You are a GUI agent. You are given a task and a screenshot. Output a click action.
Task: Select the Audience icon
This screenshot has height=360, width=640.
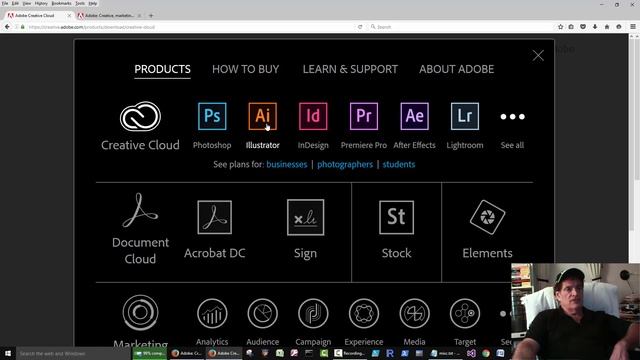(x=262, y=313)
